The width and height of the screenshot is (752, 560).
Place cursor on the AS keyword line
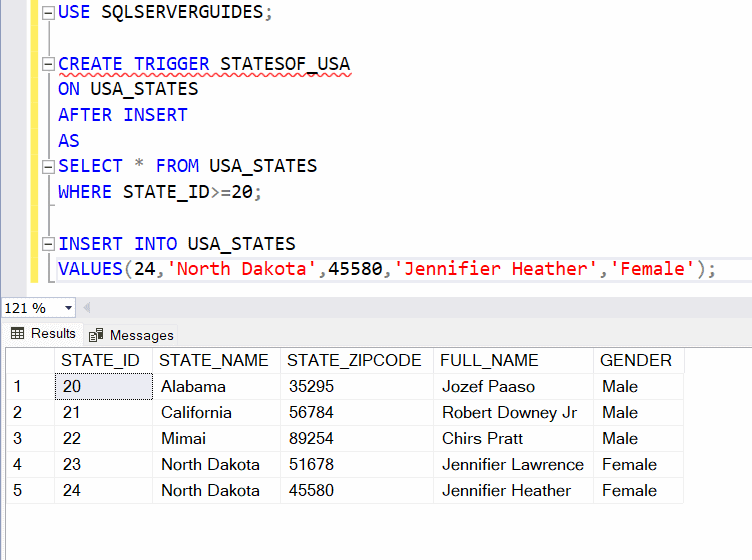pyautogui.click(x=69, y=141)
